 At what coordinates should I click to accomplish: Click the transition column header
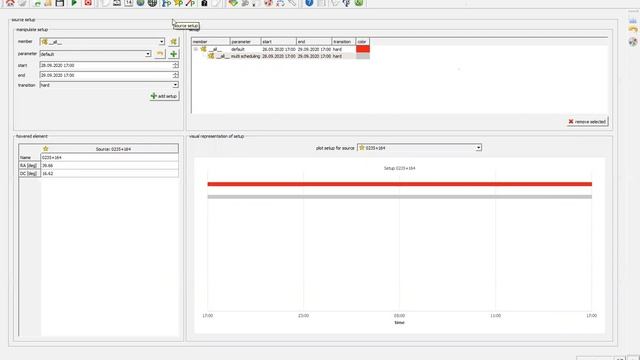click(x=344, y=42)
